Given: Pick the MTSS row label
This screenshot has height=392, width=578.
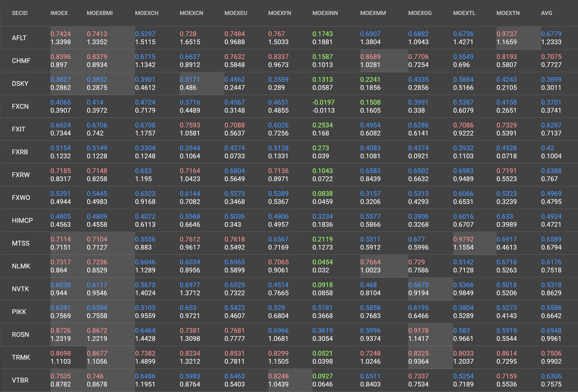Looking at the screenshot, I should 21,243.
